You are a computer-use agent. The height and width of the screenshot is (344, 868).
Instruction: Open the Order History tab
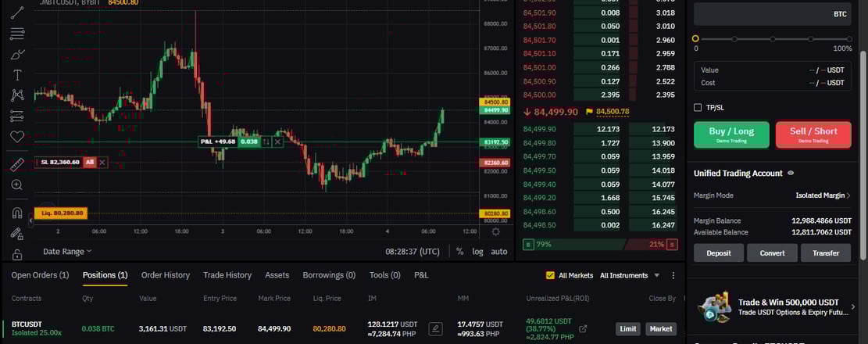coord(166,275)
